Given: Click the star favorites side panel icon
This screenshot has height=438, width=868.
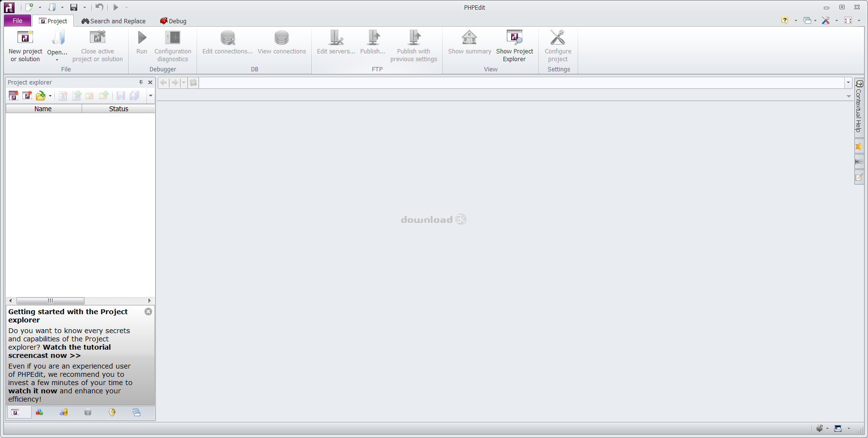Looking at the screenshot, I should (859, 147).
